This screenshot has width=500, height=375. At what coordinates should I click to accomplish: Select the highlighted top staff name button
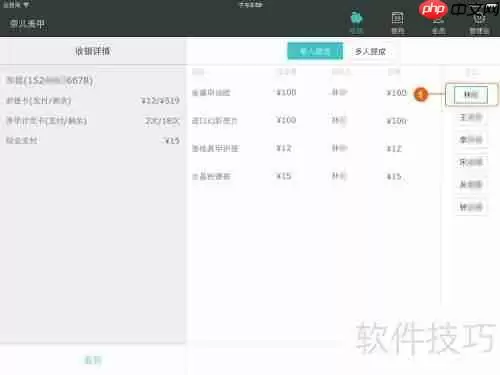tap(471, 95)
